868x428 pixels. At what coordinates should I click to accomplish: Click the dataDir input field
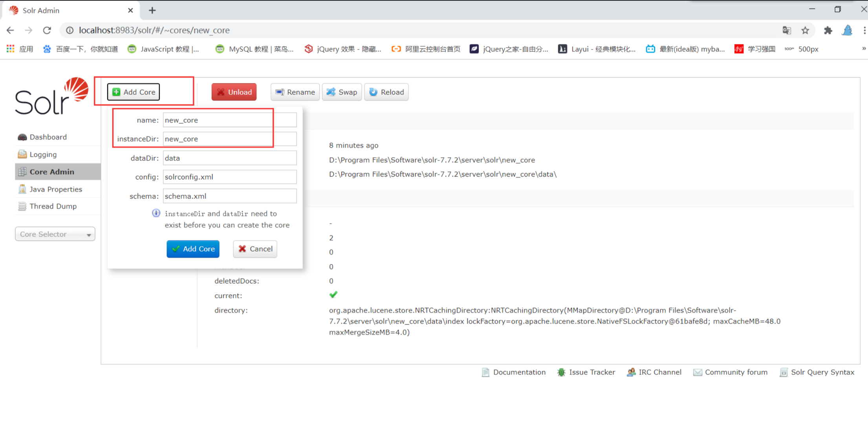coord(229,158)
